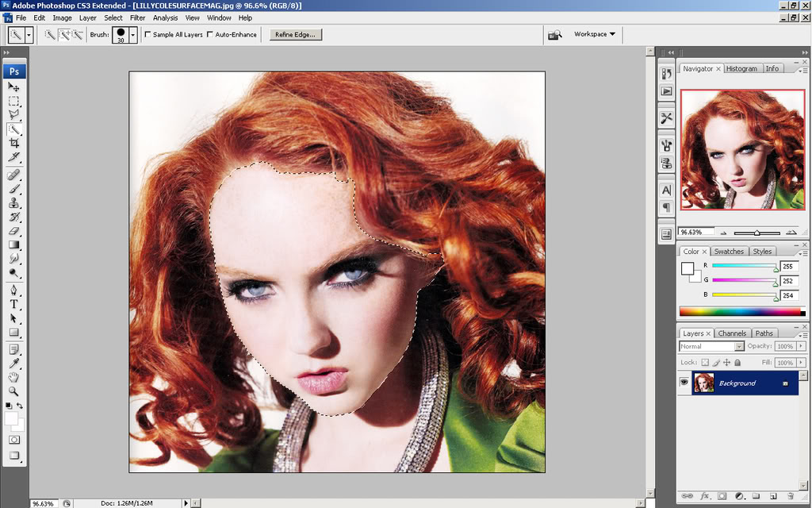Click the Navigator preview thumbnail
The width and height of the screenshot is (812, 508).
(742, 150)
